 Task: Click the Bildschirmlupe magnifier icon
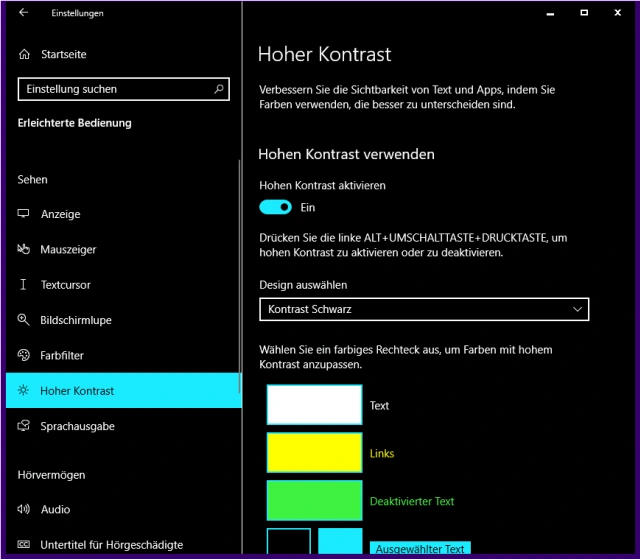pos(23,319)
